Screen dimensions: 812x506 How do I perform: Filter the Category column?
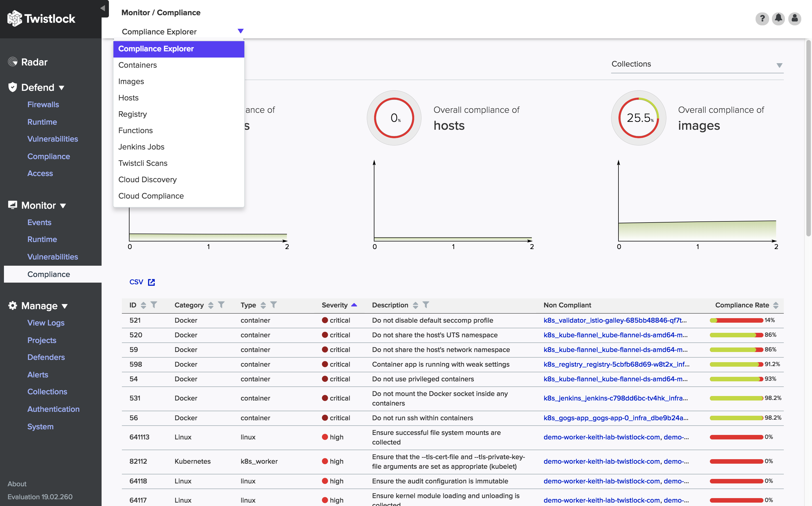221,305
